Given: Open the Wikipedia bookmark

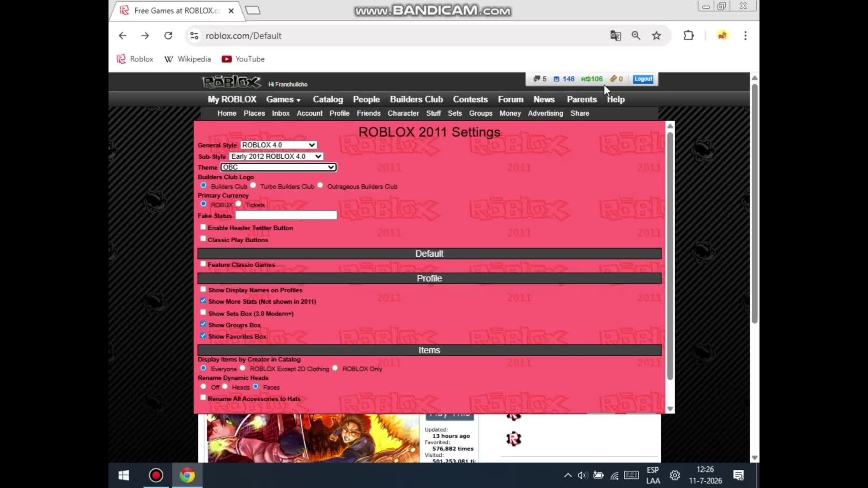Looking at the screenshot, I should (188, 59).
